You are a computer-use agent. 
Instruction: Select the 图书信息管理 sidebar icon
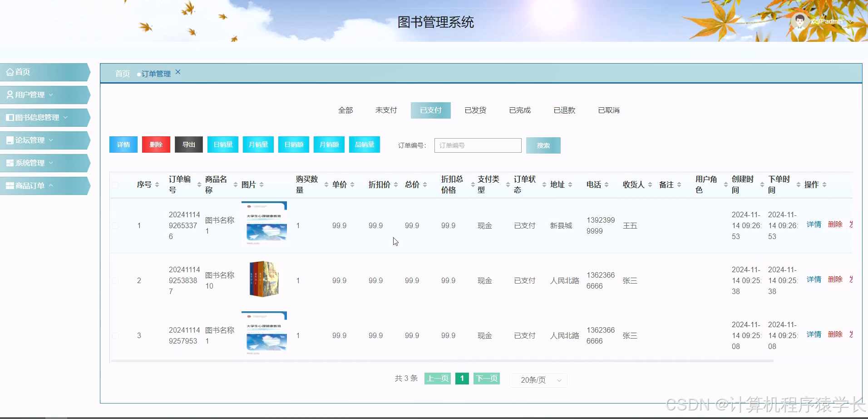(x=10, y=117)
